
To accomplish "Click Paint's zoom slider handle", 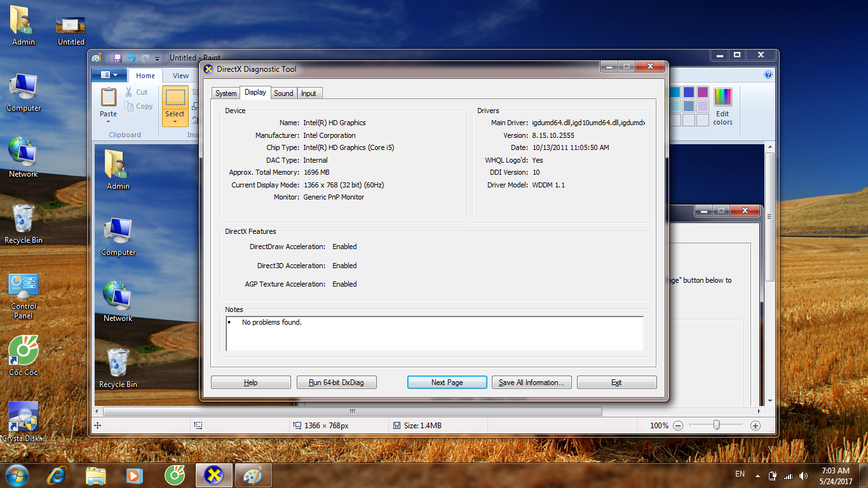I will [x=716, y=425].
